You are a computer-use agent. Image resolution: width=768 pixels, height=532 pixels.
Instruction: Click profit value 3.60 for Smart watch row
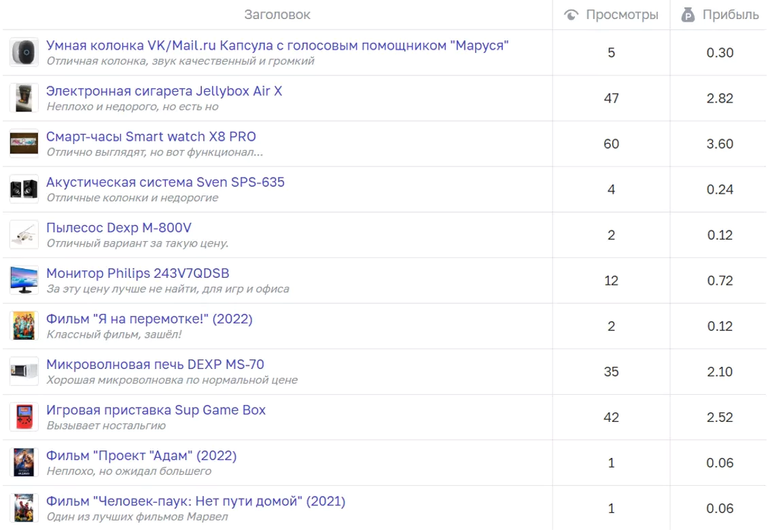tap(720, 143)
